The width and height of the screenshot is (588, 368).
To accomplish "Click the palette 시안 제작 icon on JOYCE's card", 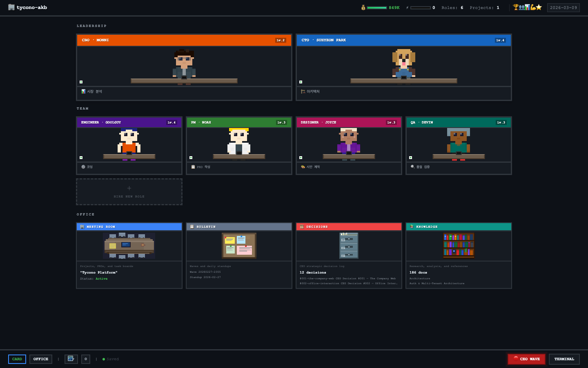I will click(303, 166).
